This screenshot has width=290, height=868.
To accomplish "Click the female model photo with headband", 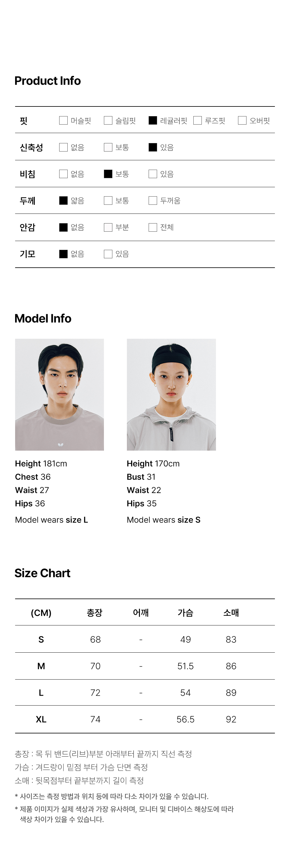I will 171,395.
